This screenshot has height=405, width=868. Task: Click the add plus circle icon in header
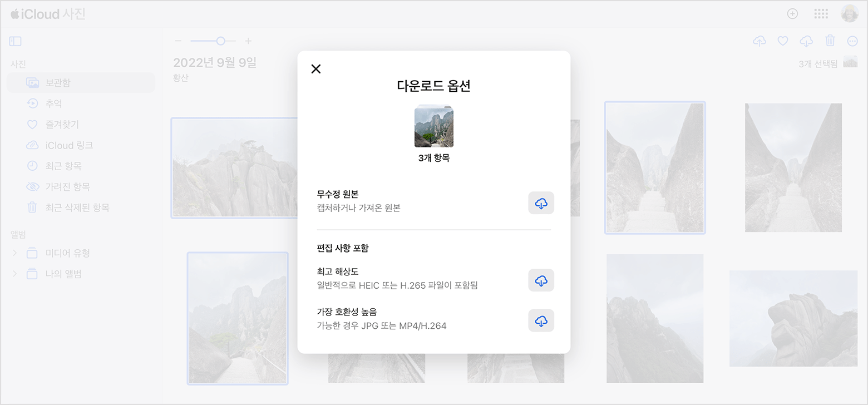pos(793,14)
